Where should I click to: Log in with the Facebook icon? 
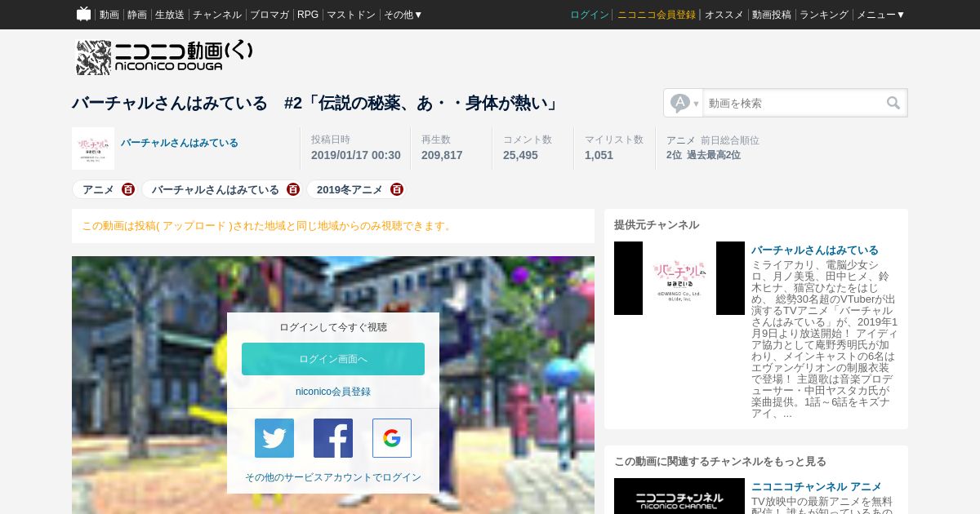[333, 438]
